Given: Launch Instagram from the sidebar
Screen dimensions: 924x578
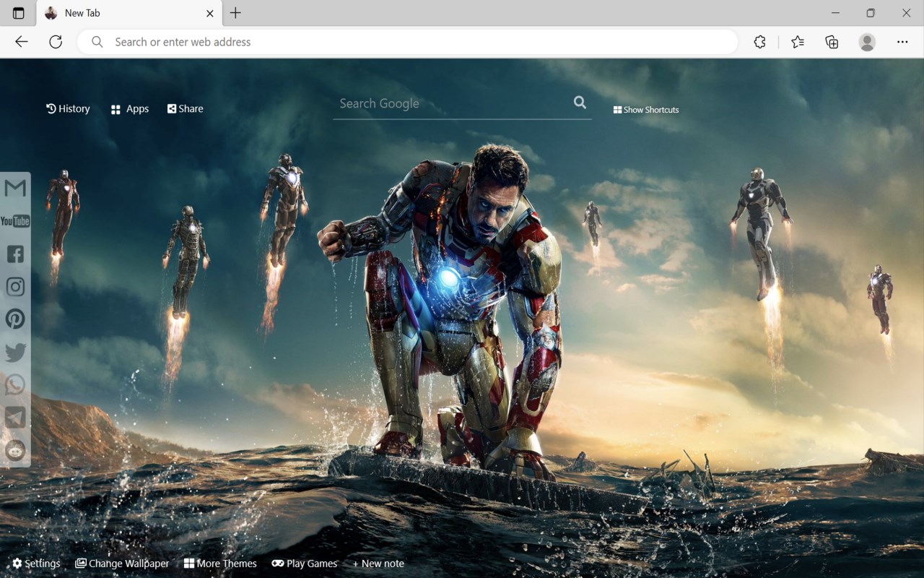Looking at the screenshot, I should [15, 287].
